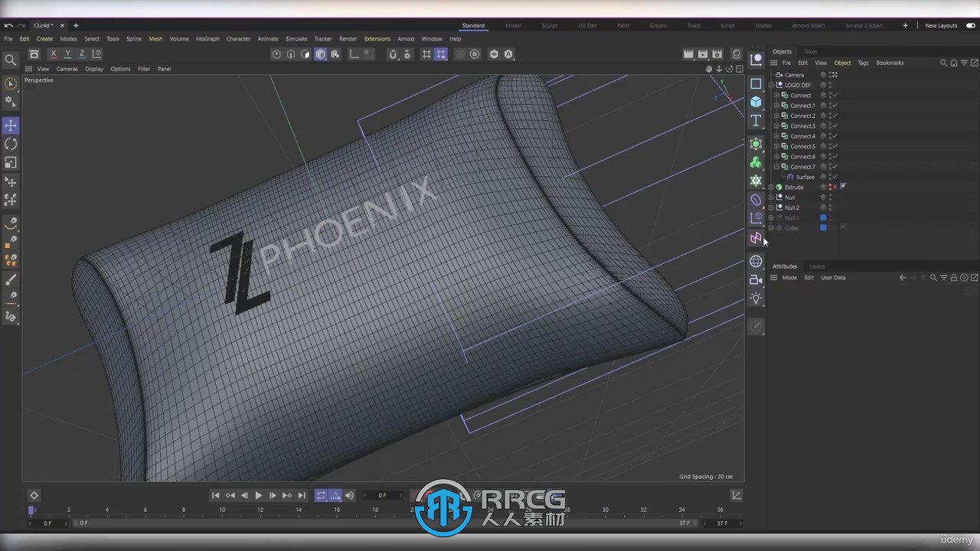Play the animation forward
This screenshot has height=551, width=980.
pos(259,495)
